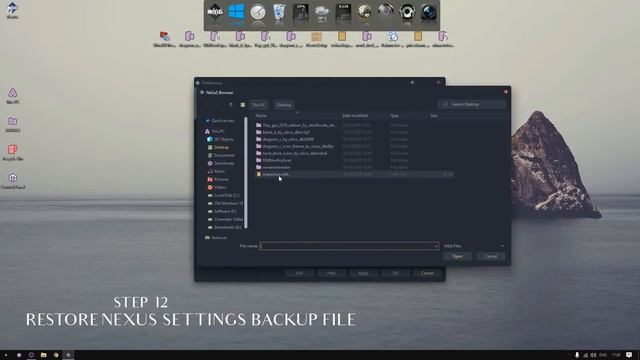Click the Forward arrow in NeXuS Browser dialog
This screenshot has width=640, height=360.
tap(217, 105)
